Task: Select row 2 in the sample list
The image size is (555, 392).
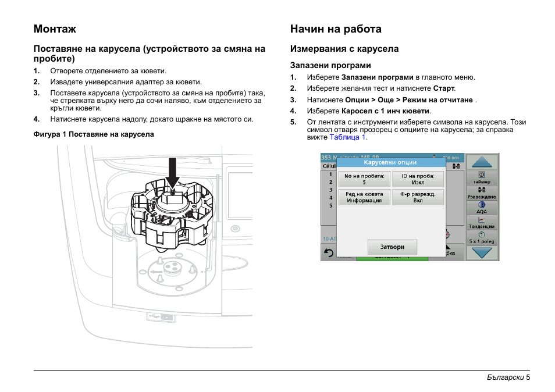Action: point(330,182)
